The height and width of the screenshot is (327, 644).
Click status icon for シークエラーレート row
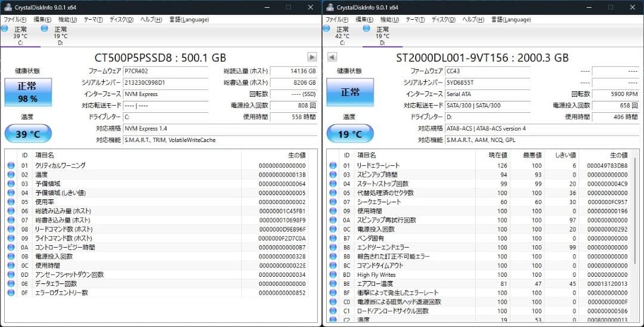[333, 202]
